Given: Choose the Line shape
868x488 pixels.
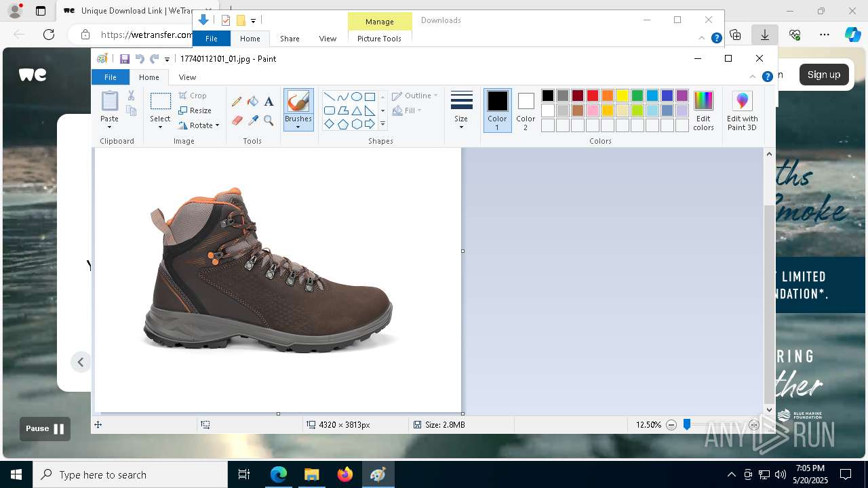Looking at the screenshot, I should [x=329, y=97].
